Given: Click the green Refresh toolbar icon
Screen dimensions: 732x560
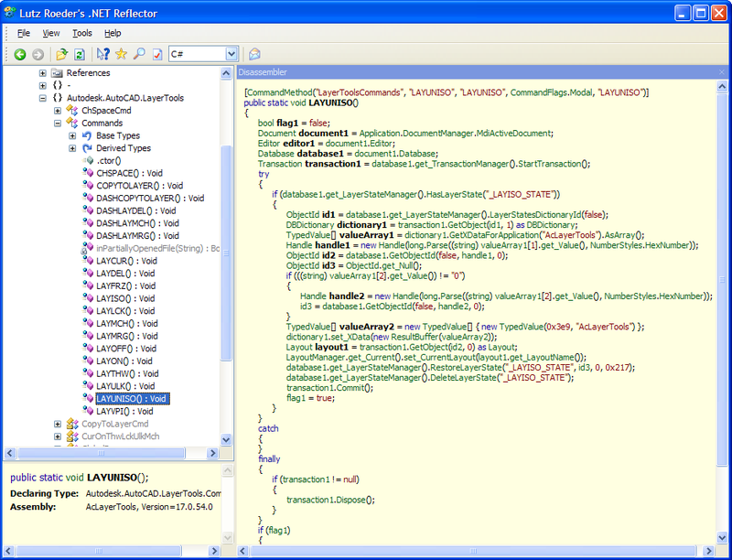Looking at the screenshot, I should (x=80, y=55).
